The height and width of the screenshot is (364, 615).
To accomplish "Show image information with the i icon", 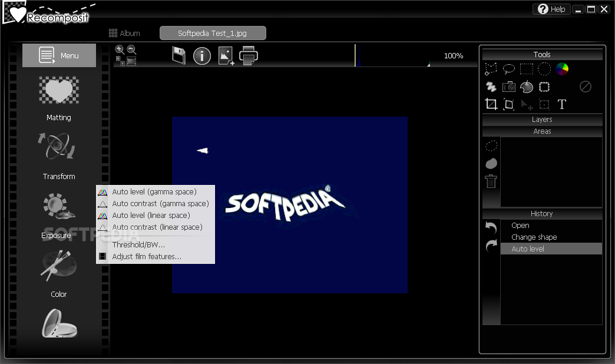I will [x=202, y=56].
